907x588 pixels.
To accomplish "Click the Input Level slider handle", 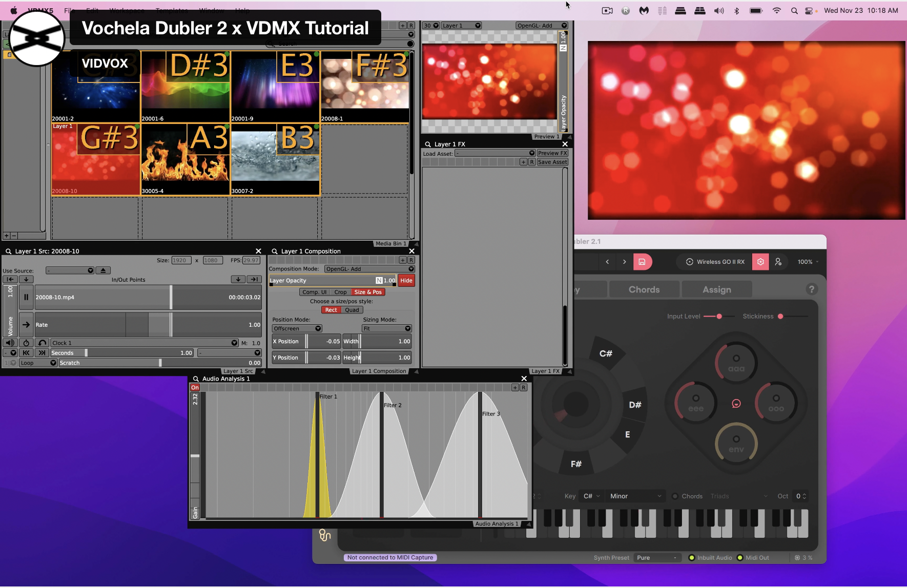I will coord(719,317).
